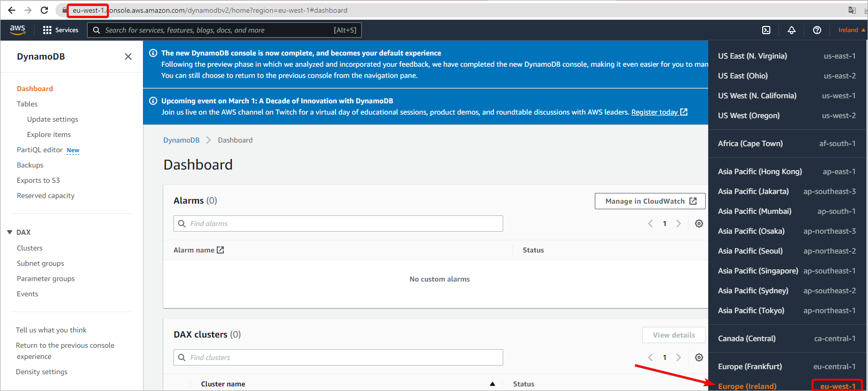
Task: Open the help question mark icon
Action: 817,30
